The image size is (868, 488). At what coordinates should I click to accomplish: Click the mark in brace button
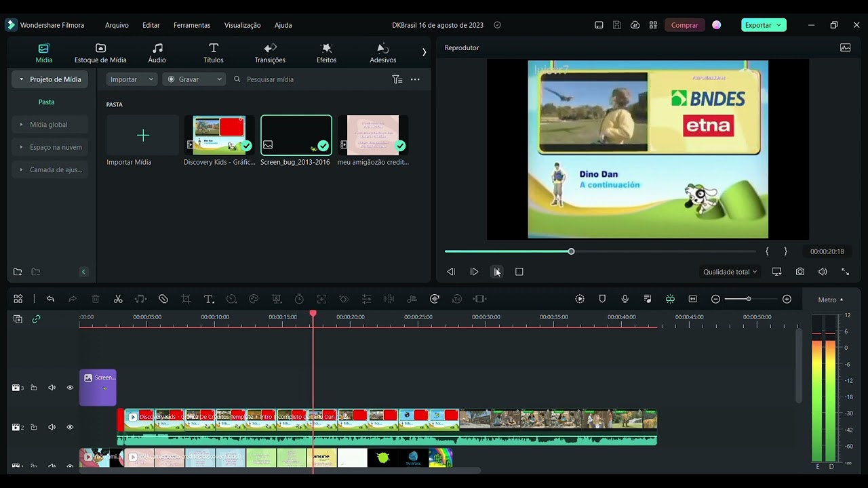(x=767, y=251)
